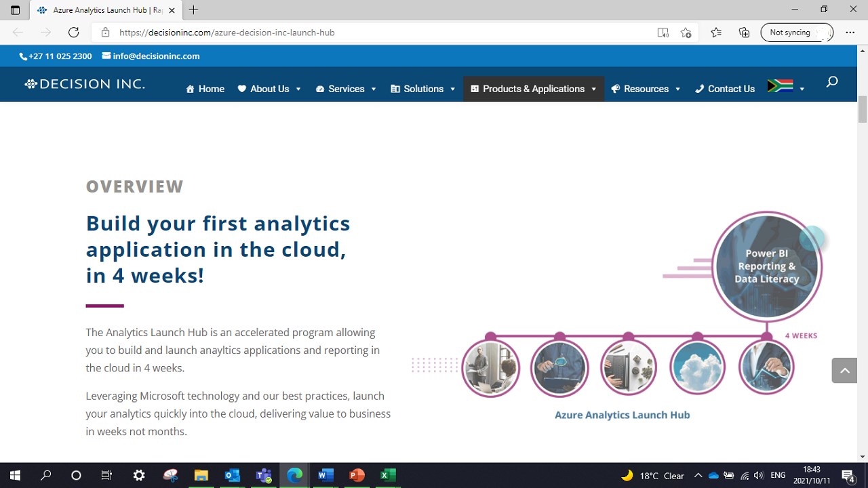Screen dimensions: 868x488
Task: Click the OneDrive cloud tray icon
Action: point(713,476)
